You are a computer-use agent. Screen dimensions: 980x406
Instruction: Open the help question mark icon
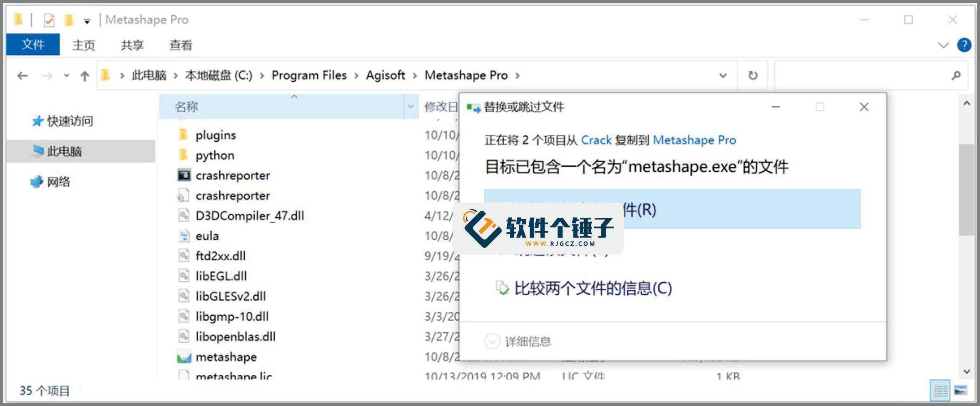(x=964, y=45)
